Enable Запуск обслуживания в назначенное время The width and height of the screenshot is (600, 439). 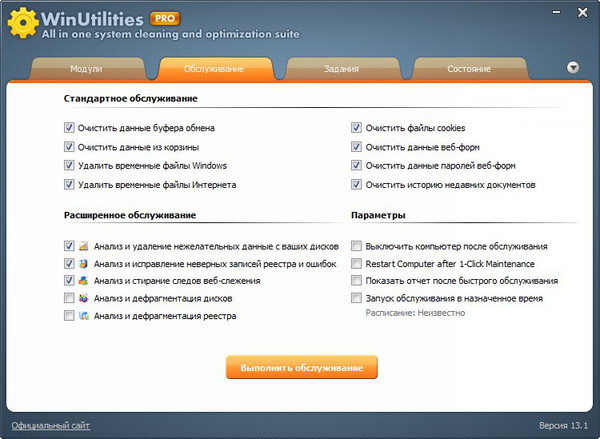point(356,298)
